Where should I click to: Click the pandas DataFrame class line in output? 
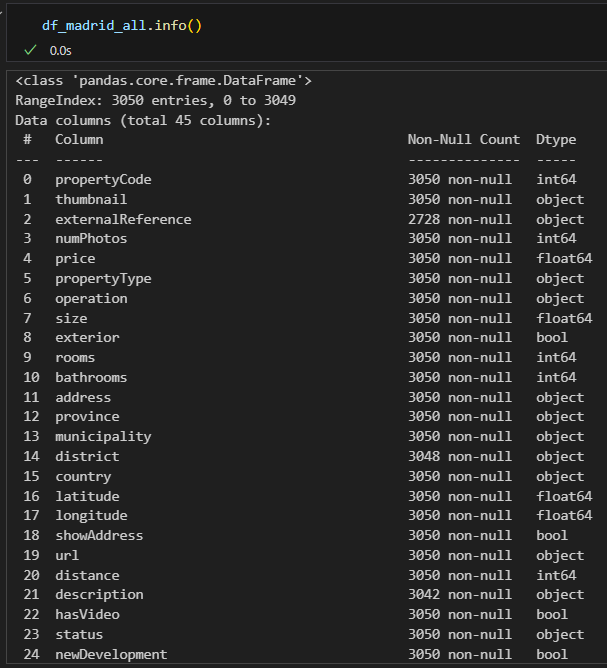(163, 80)
